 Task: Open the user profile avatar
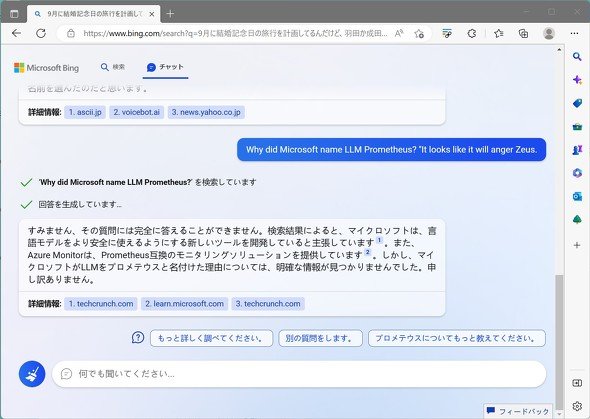[549, 33]
